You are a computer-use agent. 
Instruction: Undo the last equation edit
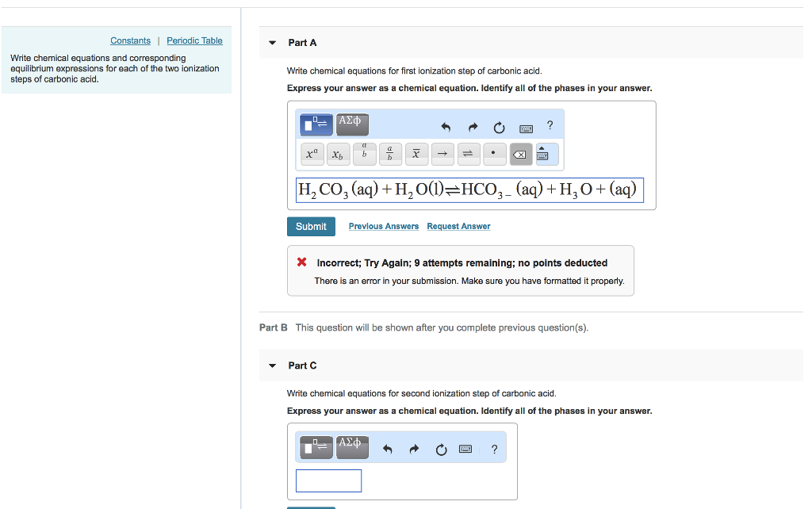pos(445,127)
